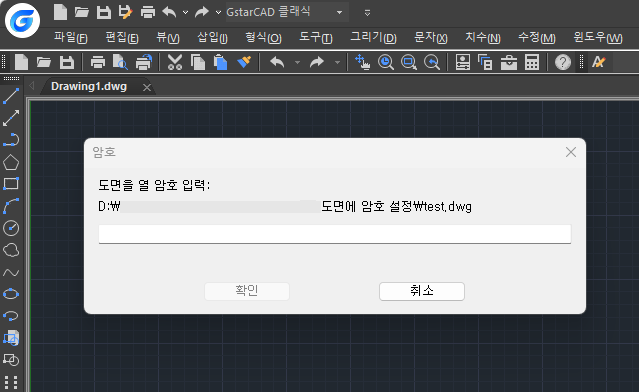This screenshot has height=392, width=639.
Task: Open the 그리기(D) menu
Action: coord(373,37)
